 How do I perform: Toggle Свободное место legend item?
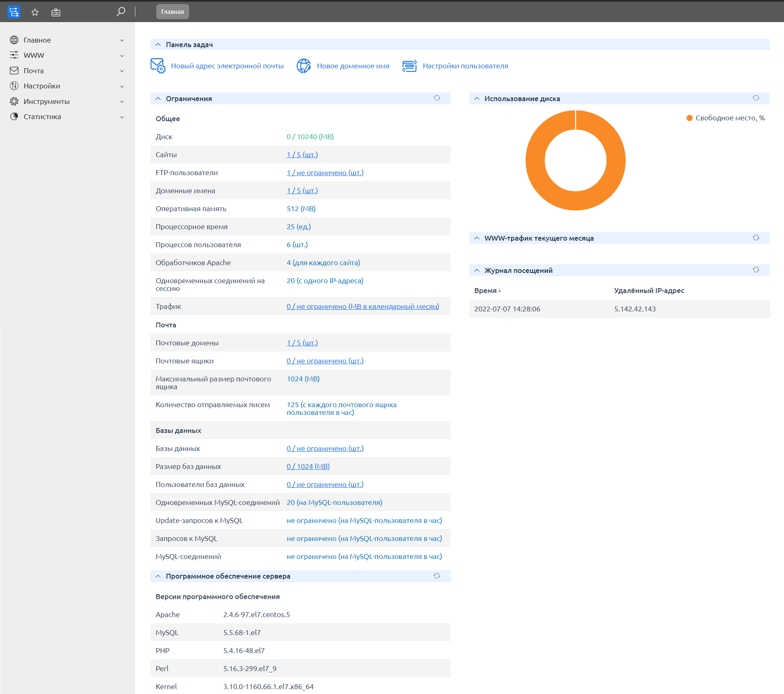click(725, 118)
